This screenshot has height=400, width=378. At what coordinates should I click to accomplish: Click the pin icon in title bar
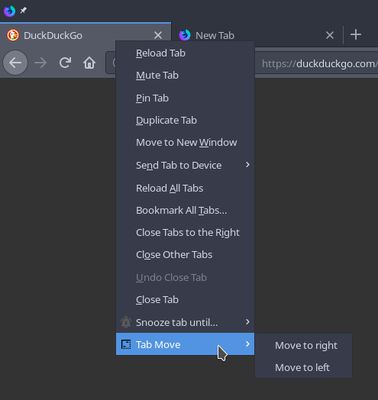click(x=23, y=11)
